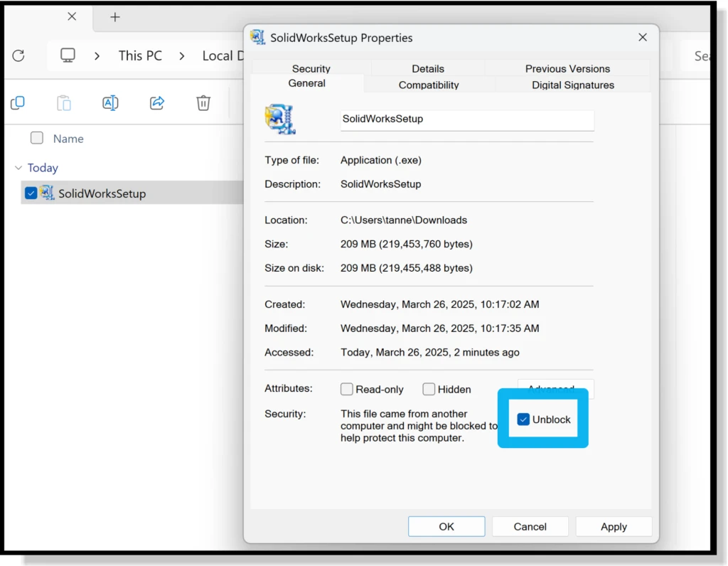Select the Rename icon in the toolbar
The image size is (728, 566).
pyautogui.click(x=110, y=103)
